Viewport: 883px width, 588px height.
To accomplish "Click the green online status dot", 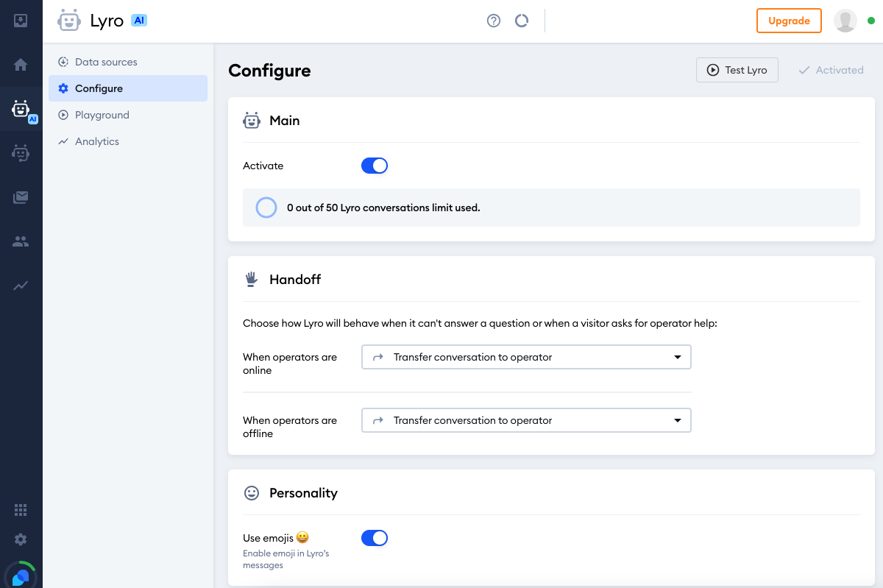I will tap(871, 21).
